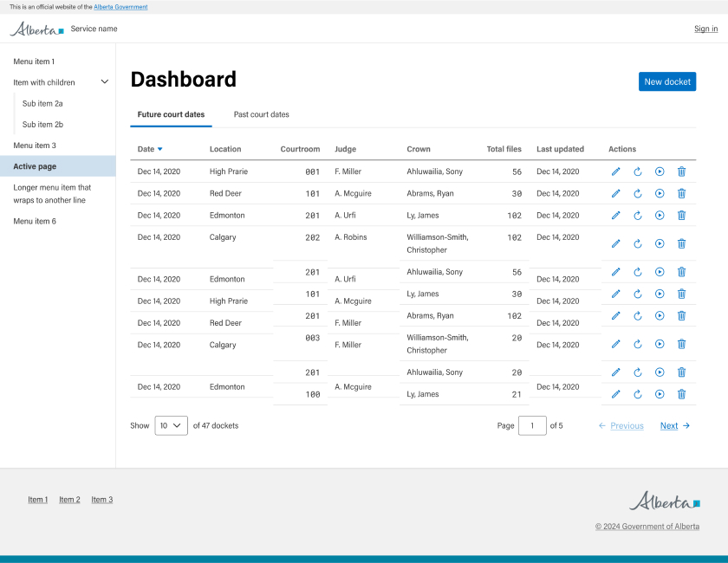Delete the Calgary A. Robins docket row
The height and width of the screenshot is (563, 728).
click(x=681, y=243)
